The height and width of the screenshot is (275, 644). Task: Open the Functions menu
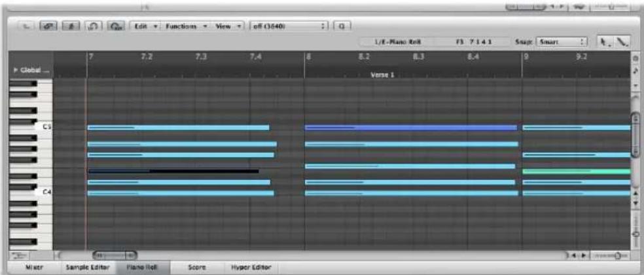coord(186,26)
